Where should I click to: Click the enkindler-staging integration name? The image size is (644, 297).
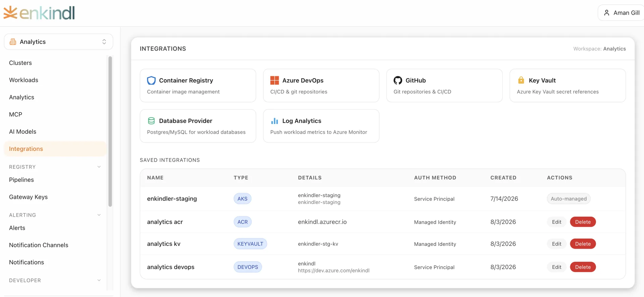[172, 199]
